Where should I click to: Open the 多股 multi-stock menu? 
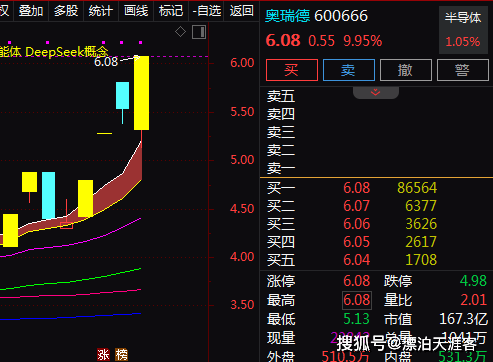tap(66, 11)
